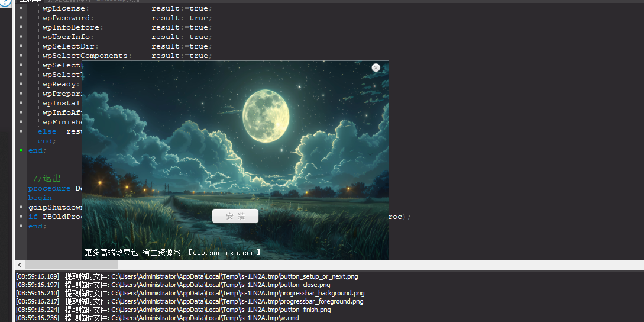644x322 pixels.
Task: Click gutter marker on the else line
Action: click(21, 131)
